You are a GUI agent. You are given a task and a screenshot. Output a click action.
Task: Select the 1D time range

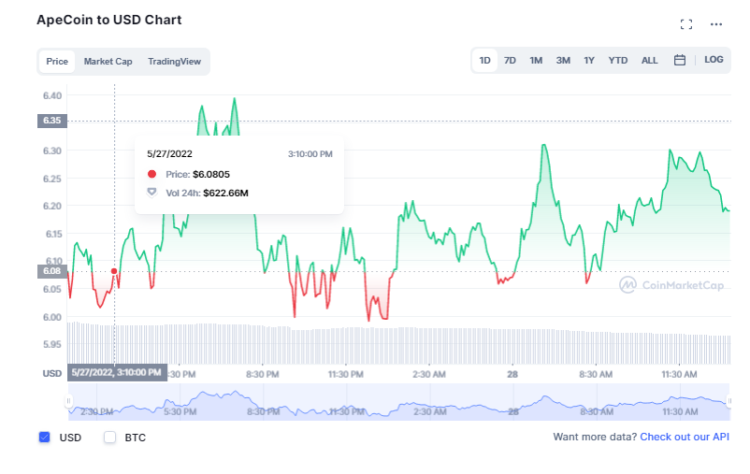pyautogui.click(x=485, y=60)
